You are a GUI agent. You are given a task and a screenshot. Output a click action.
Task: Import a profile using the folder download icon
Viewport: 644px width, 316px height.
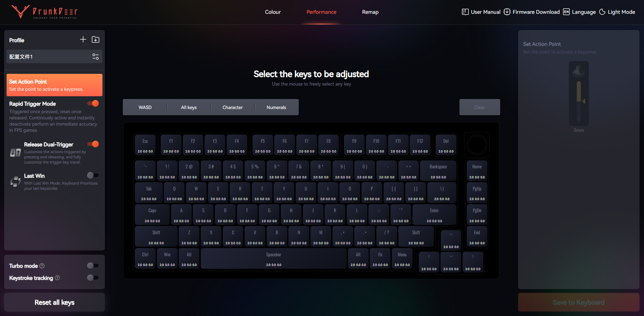pyautogui.click(x=96, y=39)
